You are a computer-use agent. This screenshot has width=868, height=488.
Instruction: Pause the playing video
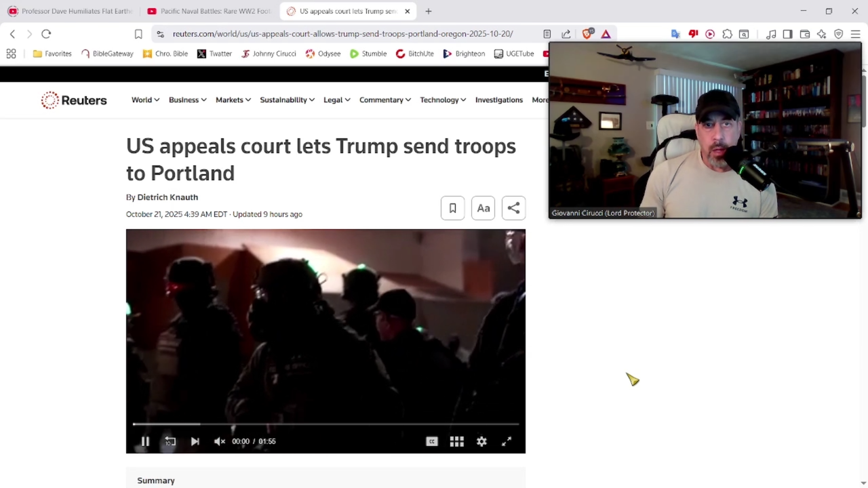click(x=145, y=441)
